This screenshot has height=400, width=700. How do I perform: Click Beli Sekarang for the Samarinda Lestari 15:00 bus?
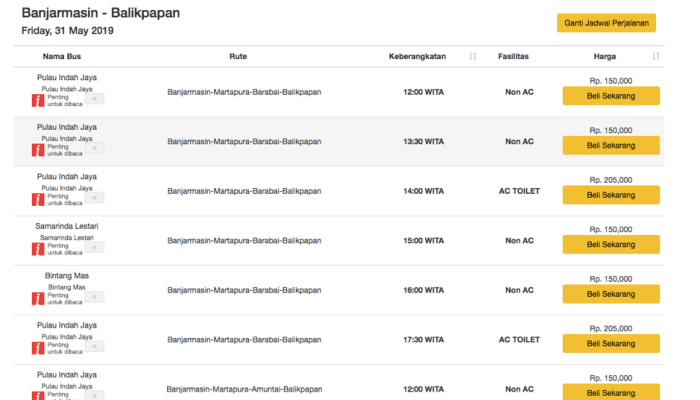tap(611, 245)
